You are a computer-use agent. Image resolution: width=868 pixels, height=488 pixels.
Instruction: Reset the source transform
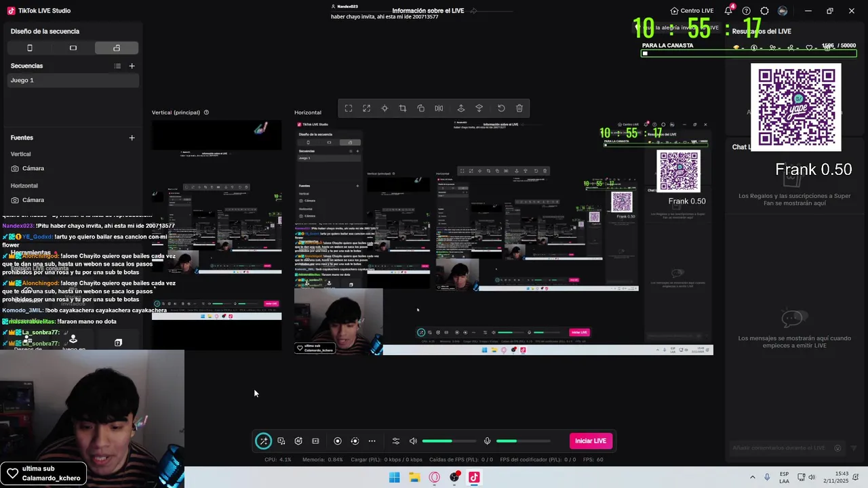pos(501,108)
